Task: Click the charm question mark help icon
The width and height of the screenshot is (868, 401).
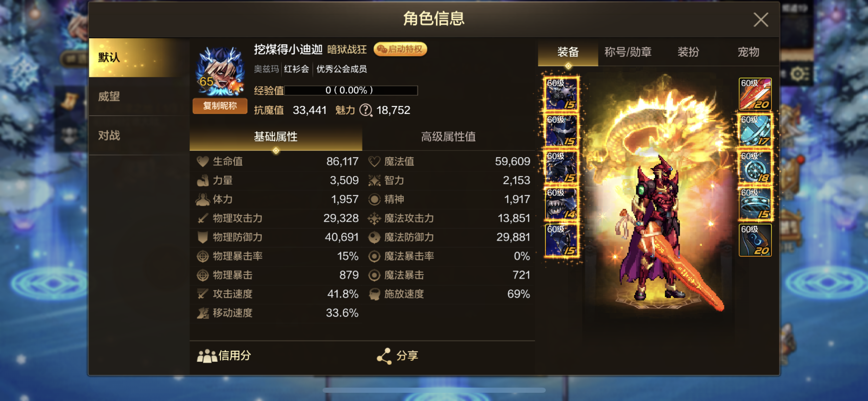Action: click(x=365, y=110)
